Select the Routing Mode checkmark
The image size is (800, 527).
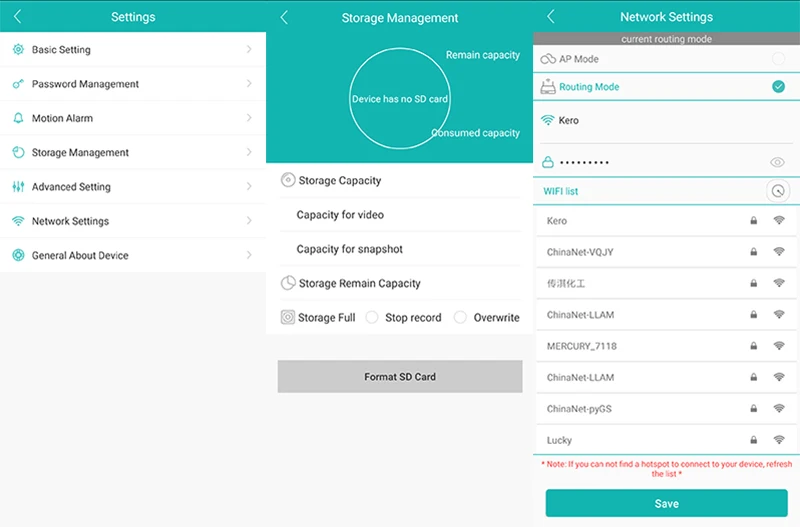coord(779,87)
